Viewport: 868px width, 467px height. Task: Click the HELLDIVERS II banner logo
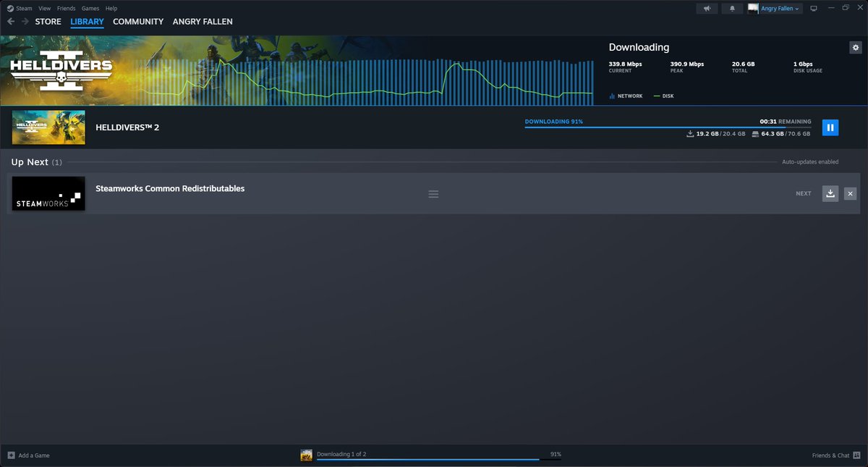pos(61,70)
